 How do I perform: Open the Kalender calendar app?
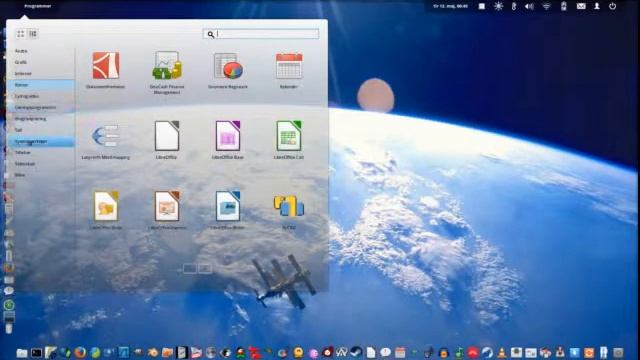[x=289, y=70]
